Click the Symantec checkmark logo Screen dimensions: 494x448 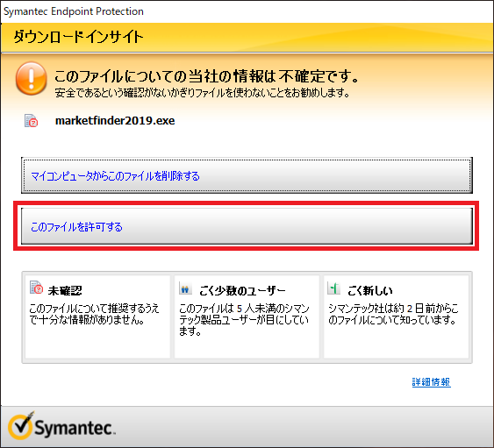click(x=62, y=426)
